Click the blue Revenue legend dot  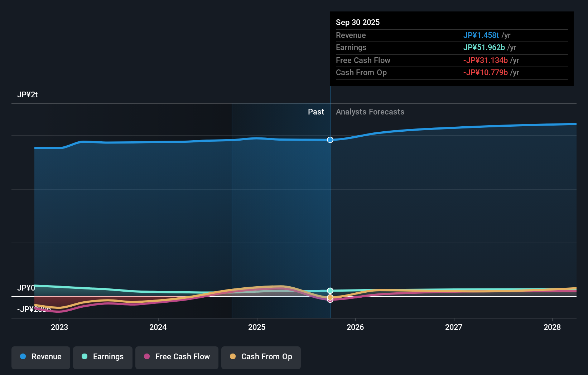23,357
